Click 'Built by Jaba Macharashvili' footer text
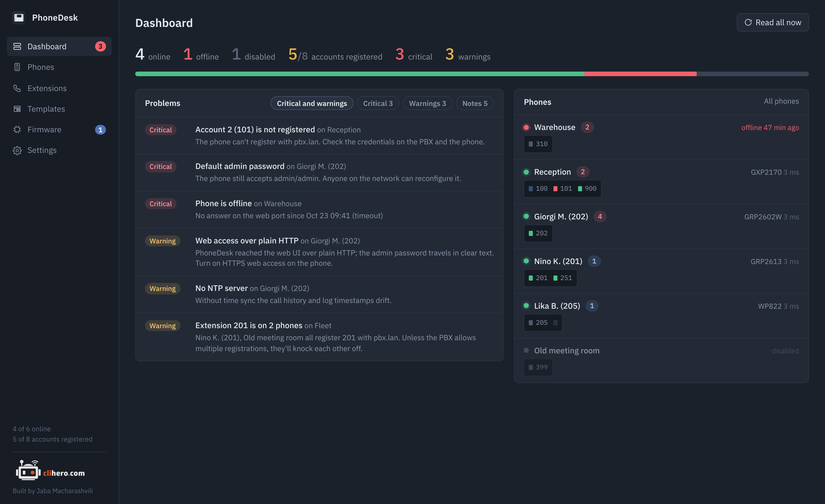The image size is (825, 504). coord(53,491)
